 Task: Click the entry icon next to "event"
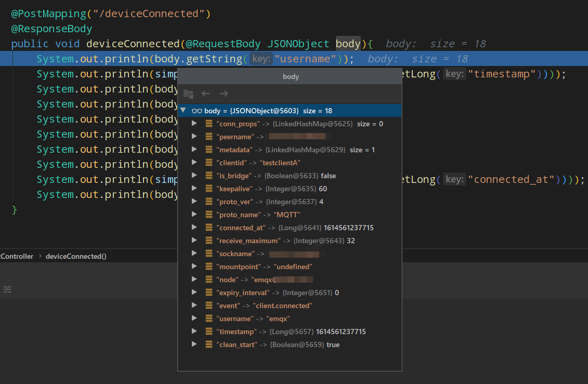[x=209, y=306]
